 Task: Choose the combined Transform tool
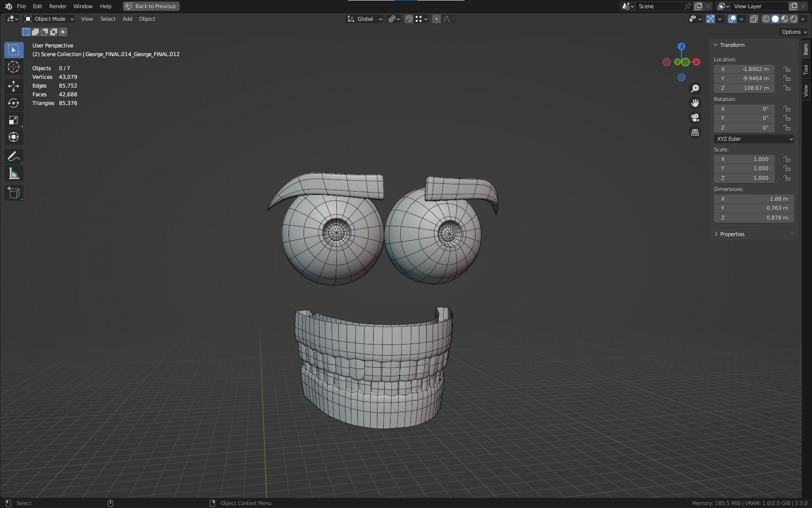pyautogui.click(x=14, y=137)
